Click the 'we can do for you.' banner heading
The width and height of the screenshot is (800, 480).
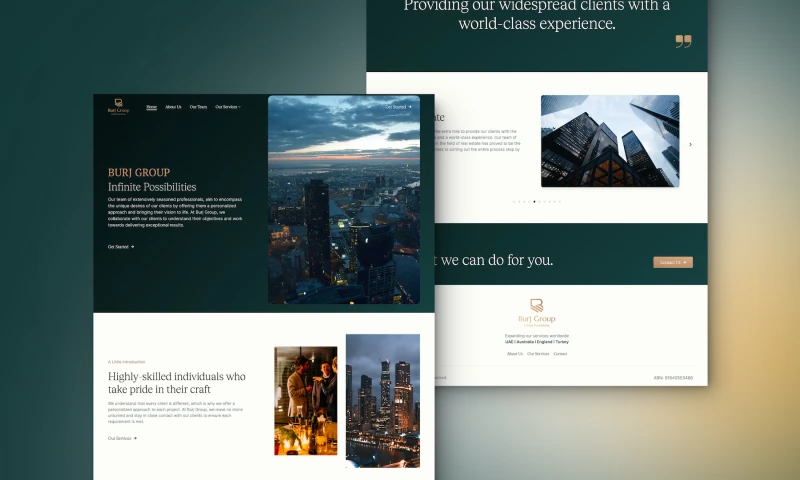[x=496, y=260]
